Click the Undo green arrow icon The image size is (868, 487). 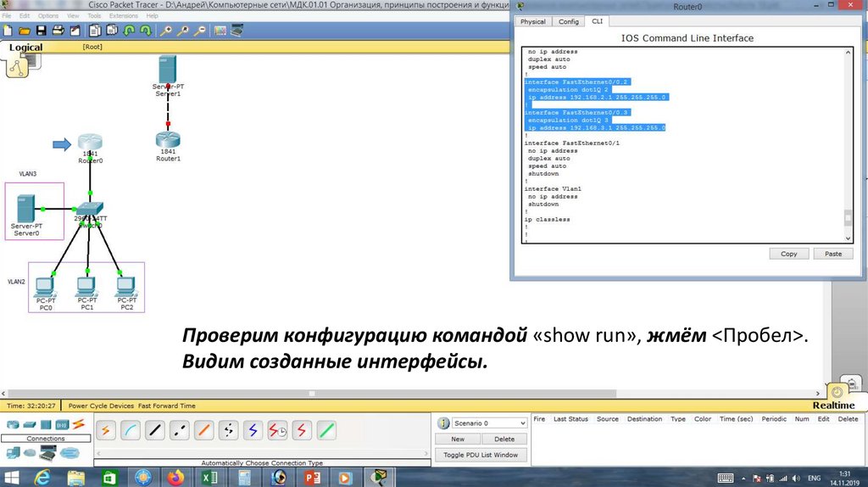129,31
